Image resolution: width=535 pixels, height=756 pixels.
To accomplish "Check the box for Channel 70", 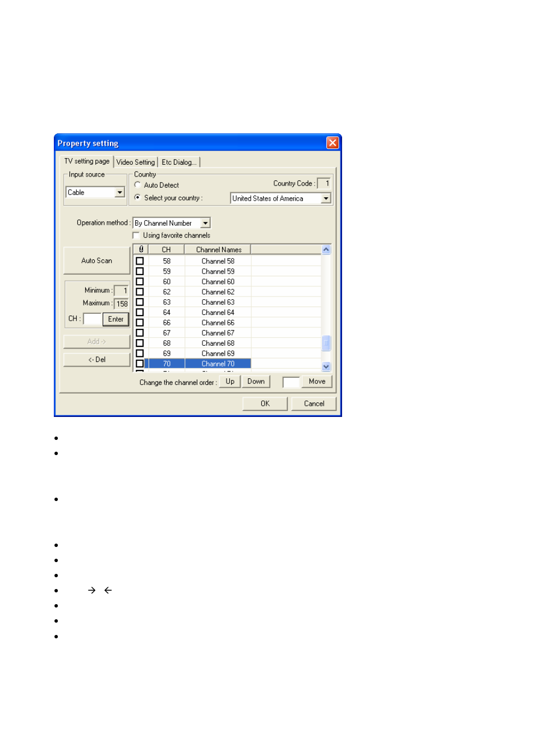I will 140,364.
